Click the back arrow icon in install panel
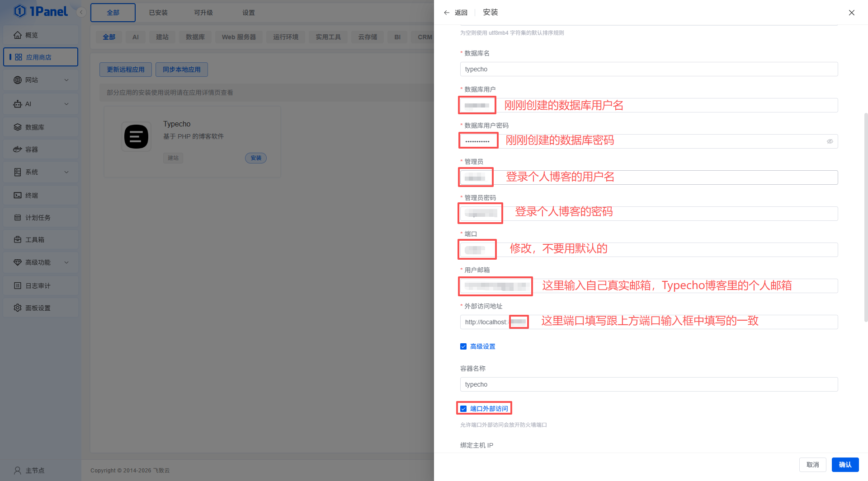Viewport: 868px width, 481px height. pyautogui.click(x=447, y=13)
